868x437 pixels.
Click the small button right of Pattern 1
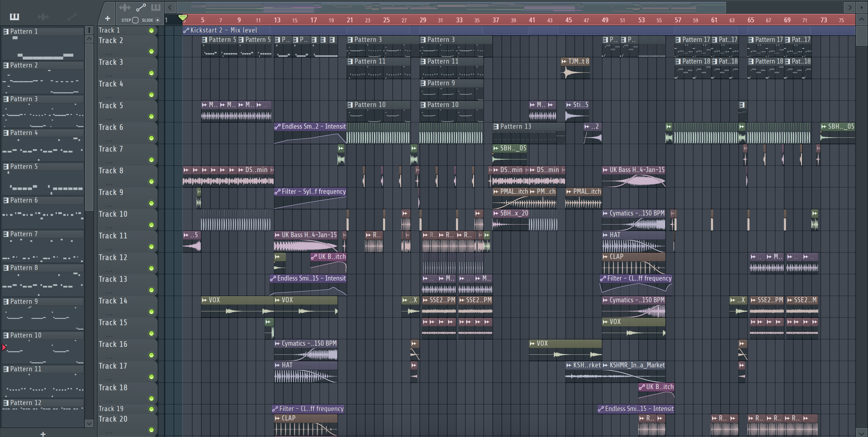tap(89, 30)
